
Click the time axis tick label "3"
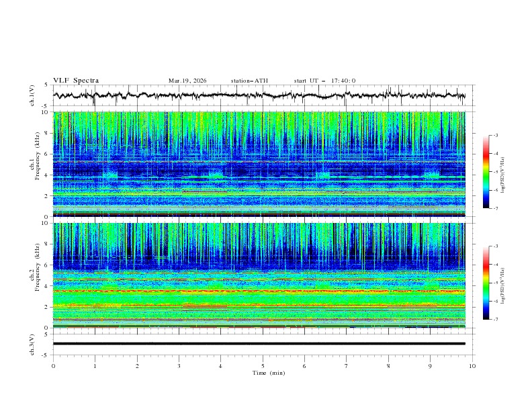(x=179, y=366)
